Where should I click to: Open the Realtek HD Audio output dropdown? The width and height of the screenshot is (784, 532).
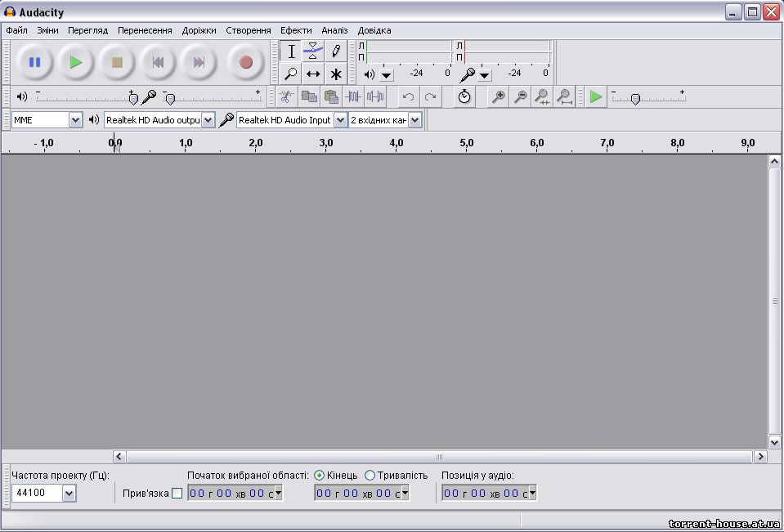(208, 120)
